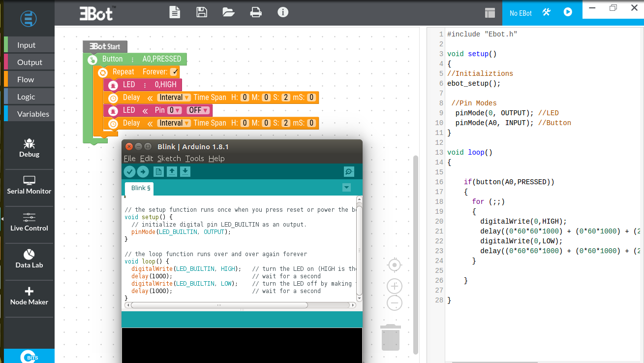Image resolution: width=644 pixels, height=363 pixels.
Task: Zoom in on the block workspace
Action: pos(395,286)
